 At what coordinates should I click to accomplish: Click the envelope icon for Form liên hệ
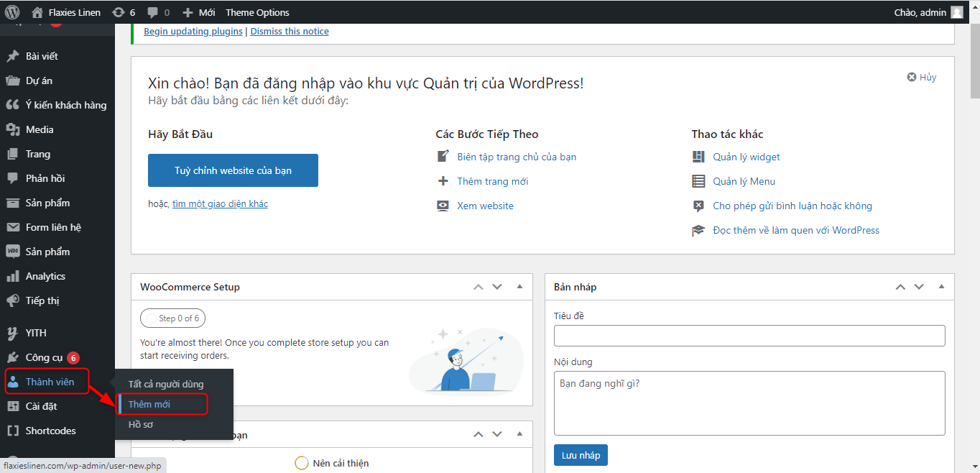click(x=13, y=227)
